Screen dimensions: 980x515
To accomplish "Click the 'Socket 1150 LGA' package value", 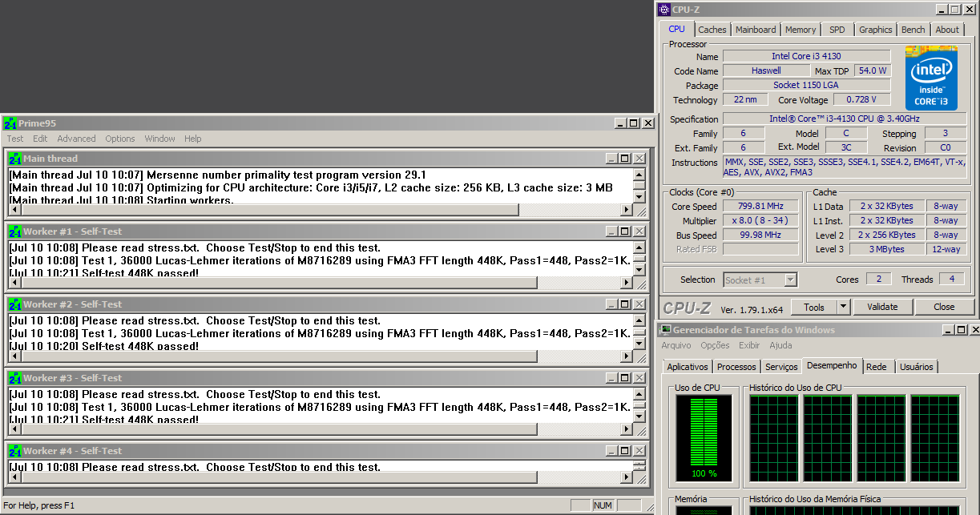I will click(x=806, y=85).
